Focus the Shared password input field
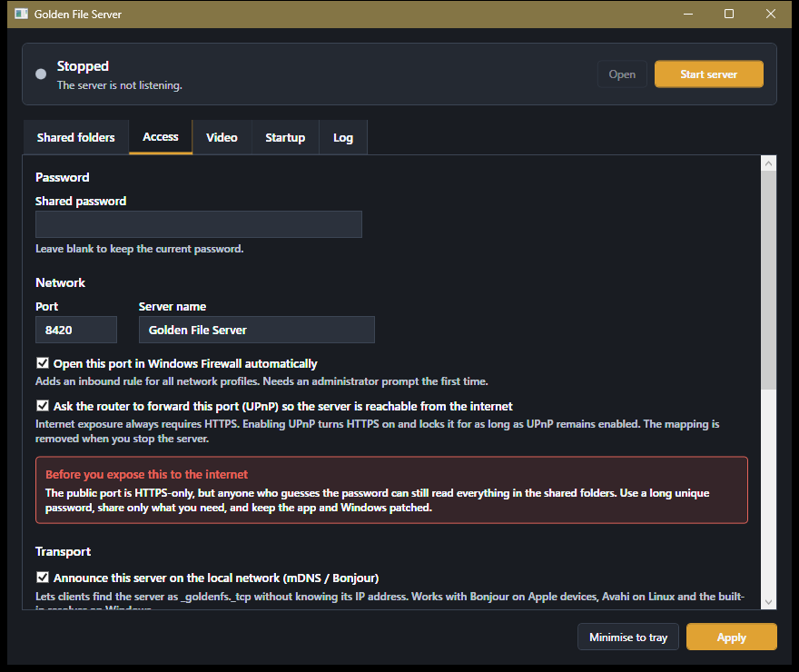Viewport: 799px width, 672px height. click(x=199, y=224)
